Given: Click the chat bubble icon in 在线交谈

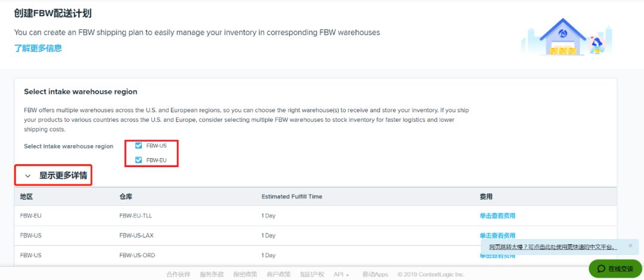Looking at the screenshot, I should pos(601,269).
